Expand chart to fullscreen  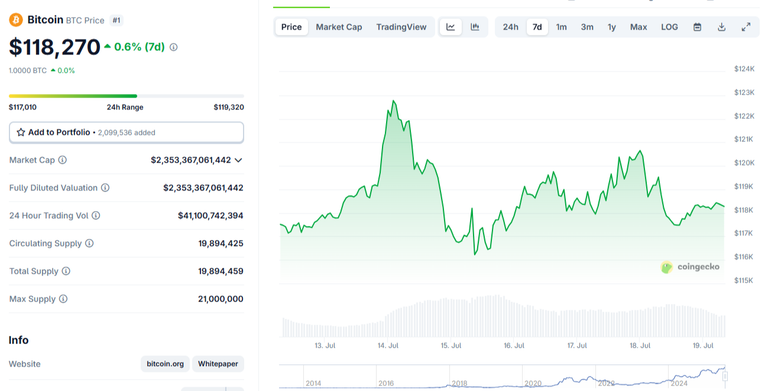tap(746, 27)
